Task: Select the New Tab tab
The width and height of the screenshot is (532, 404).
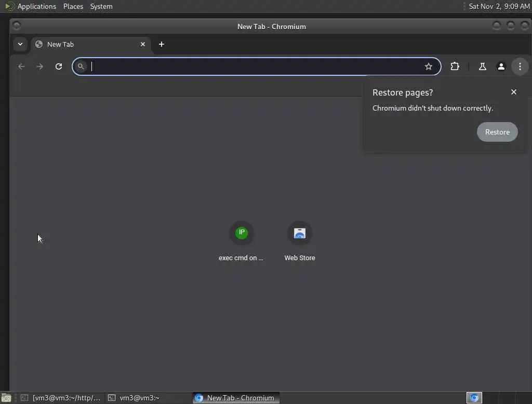Action: (91, 45)
